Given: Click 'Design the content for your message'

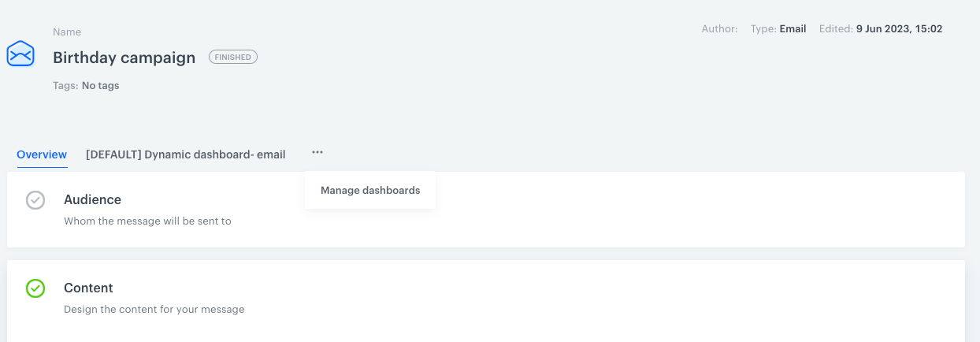Looking at the screenshot, I should [x=154, y=310].
